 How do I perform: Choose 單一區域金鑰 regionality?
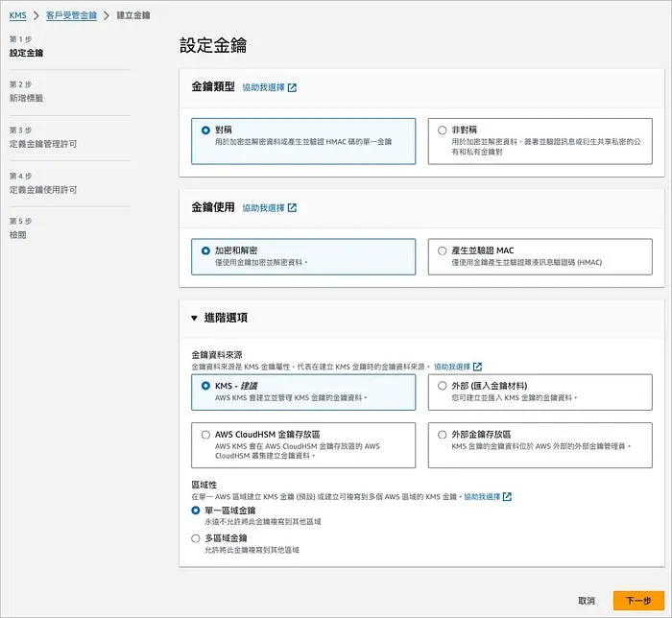[x=196, y=511]
